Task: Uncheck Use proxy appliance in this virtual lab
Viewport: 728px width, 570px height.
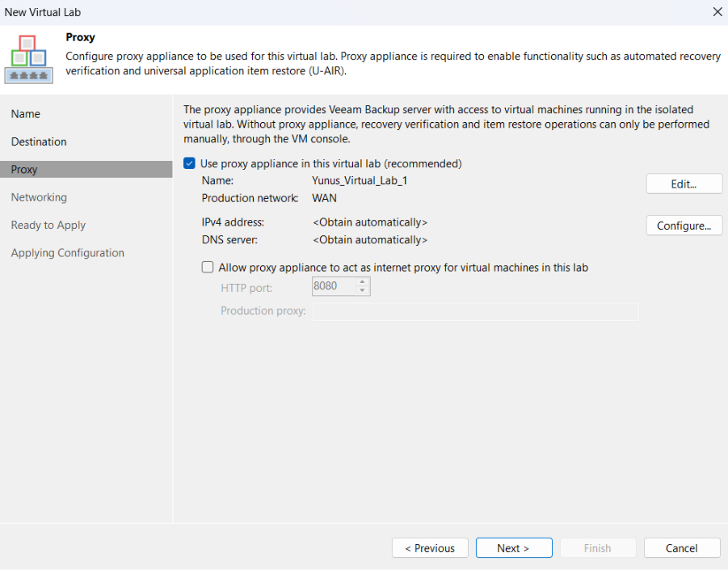Action: 190,163
